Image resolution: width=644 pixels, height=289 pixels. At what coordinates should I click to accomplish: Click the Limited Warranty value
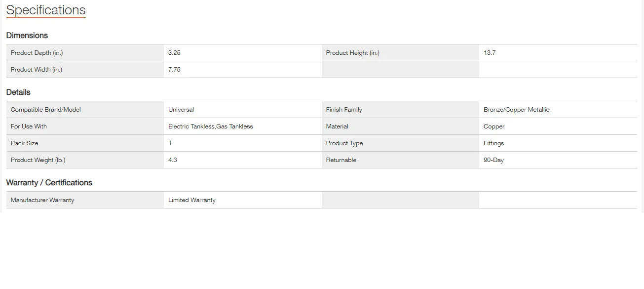(x=192, y=200)
